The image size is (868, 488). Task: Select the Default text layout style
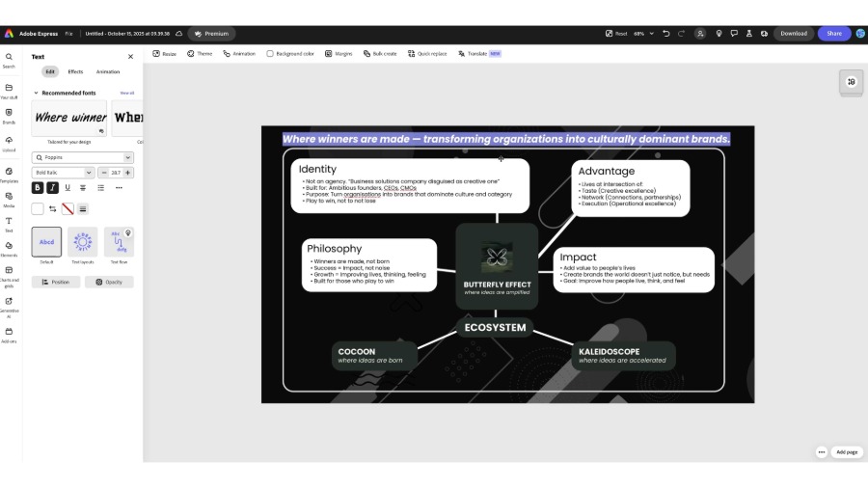coord(46,242)
